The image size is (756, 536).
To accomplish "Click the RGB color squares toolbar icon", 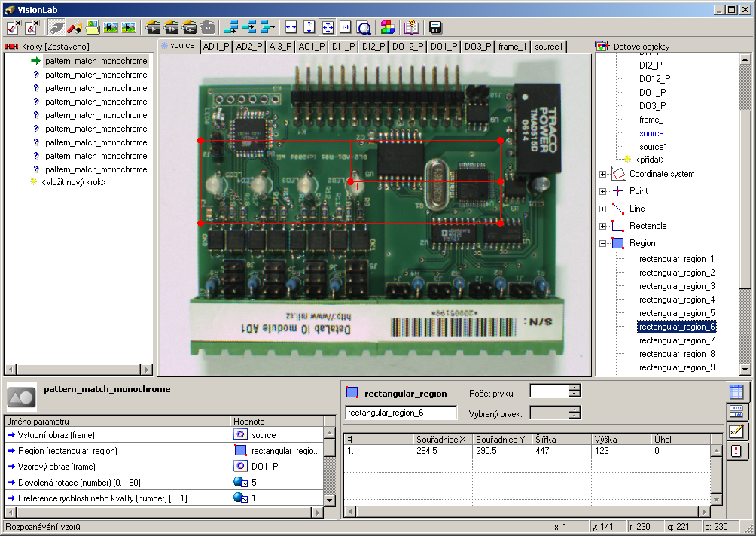I will pyautogui.click(x=387, y=27).
